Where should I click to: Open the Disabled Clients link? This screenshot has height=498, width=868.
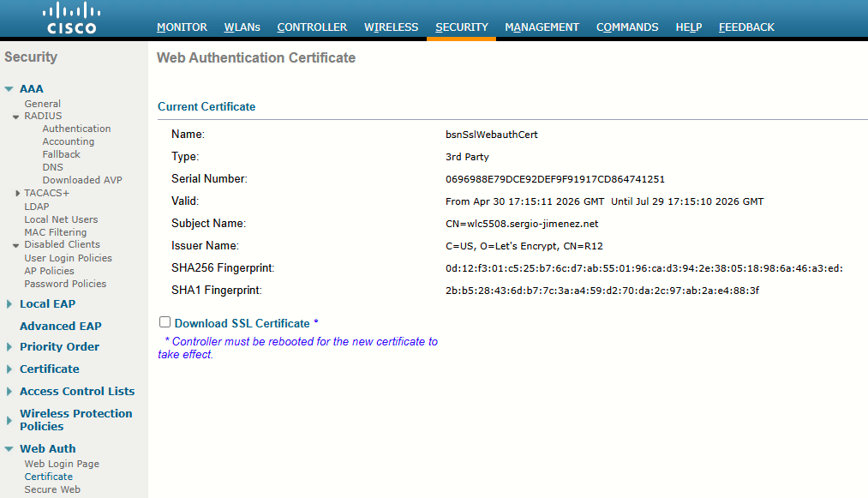[62, 244]
